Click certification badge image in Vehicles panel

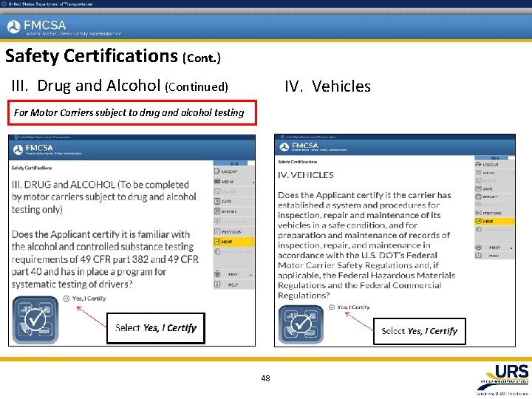[x=301, y=324]
